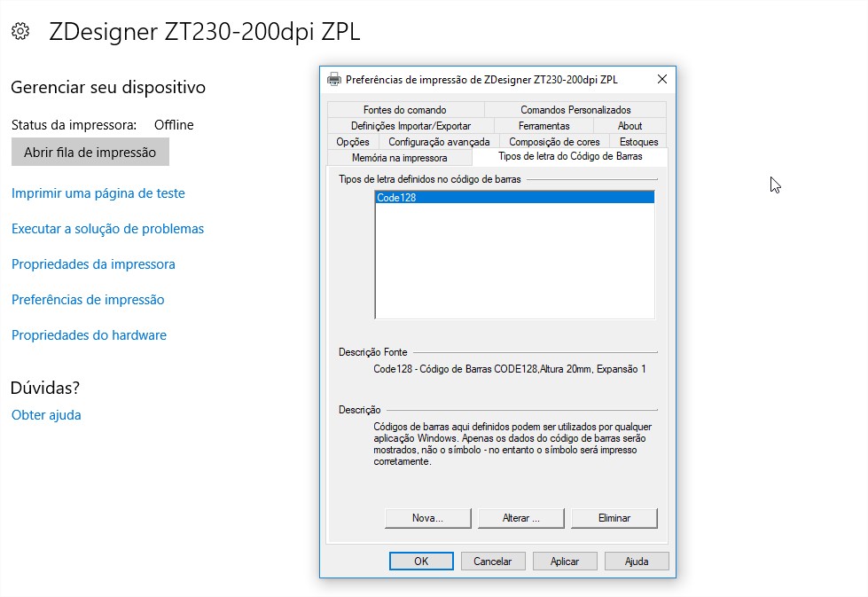Click the Cancelar button
Viewport: 868px width, 597px height.
click(x=493, y=561)
